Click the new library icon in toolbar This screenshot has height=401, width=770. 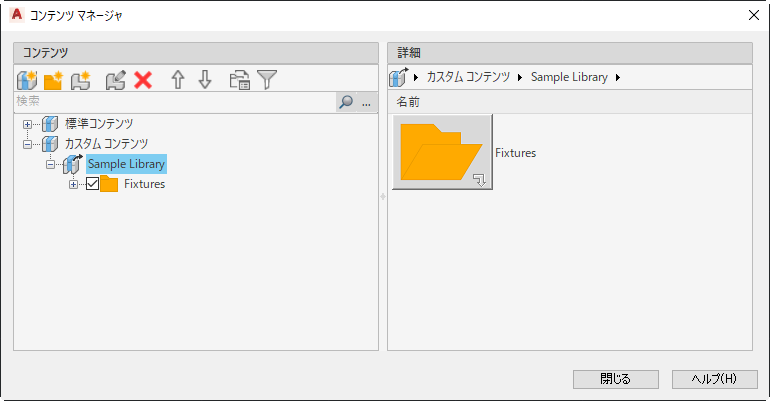[x=27, y=80]
